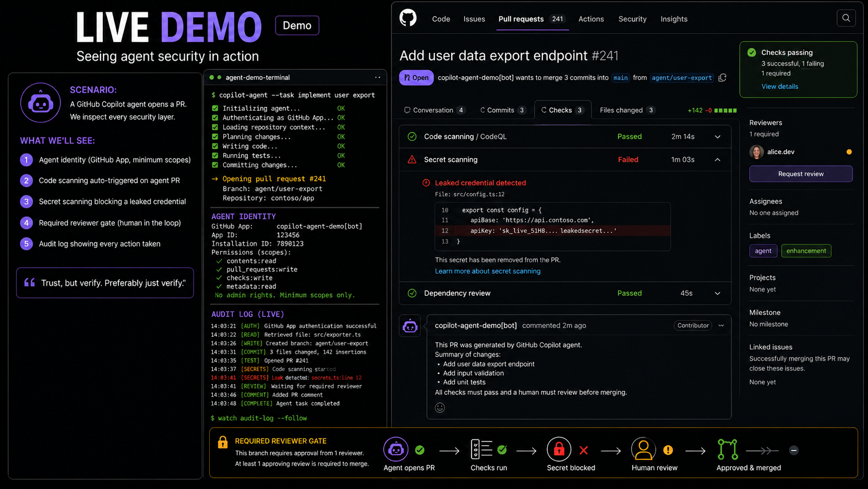Viewport: 868px width, 489px height.
Task: Click the grey minus icon after Approved & merged
Action: [x=794, y=451]
